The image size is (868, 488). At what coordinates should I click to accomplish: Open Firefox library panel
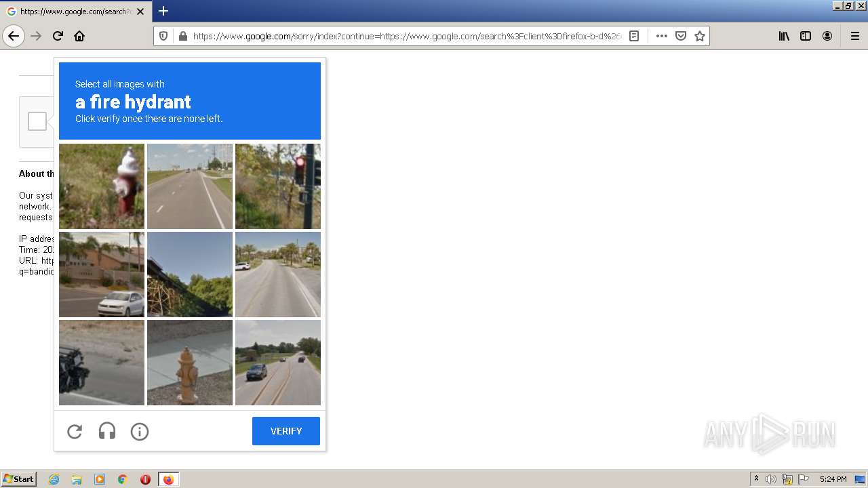point(784,36)
